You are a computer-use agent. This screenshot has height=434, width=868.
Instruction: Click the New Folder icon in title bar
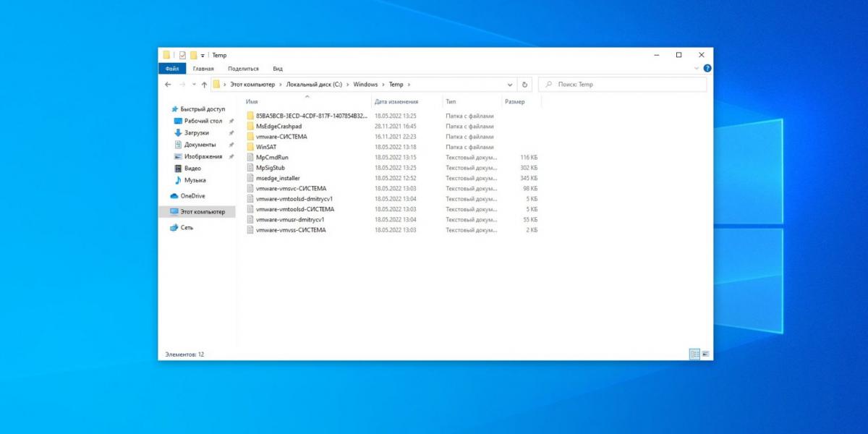pos(193,55)
